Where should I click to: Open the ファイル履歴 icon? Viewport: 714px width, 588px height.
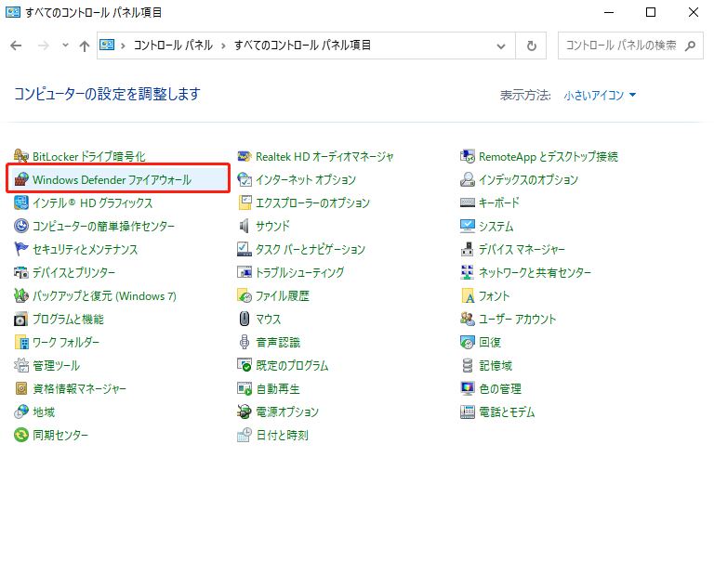tap(245, 295)
